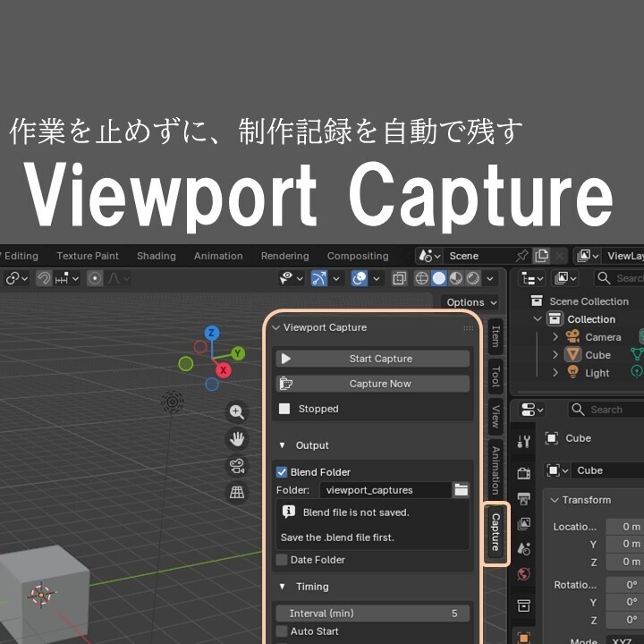Image resolution: width=644 pixels, height=644 pixels.
Task: Switch to the View sidebar tab
Action: point(496,417)
